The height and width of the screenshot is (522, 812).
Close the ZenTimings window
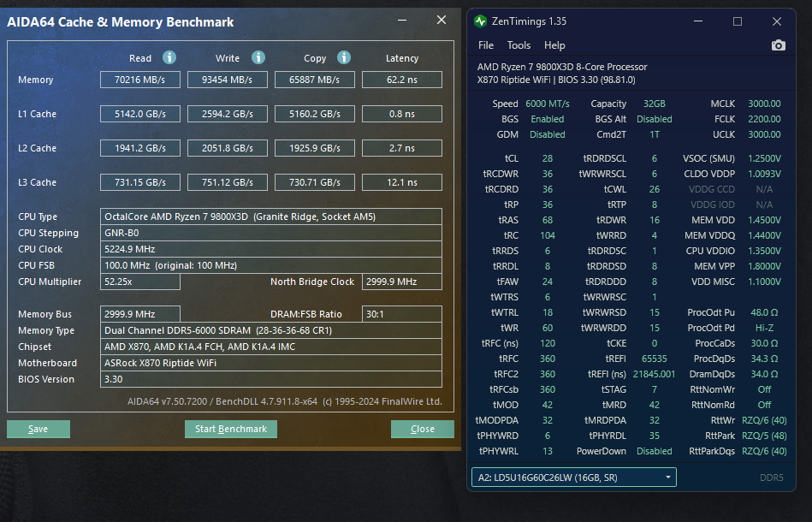(777, 21)
